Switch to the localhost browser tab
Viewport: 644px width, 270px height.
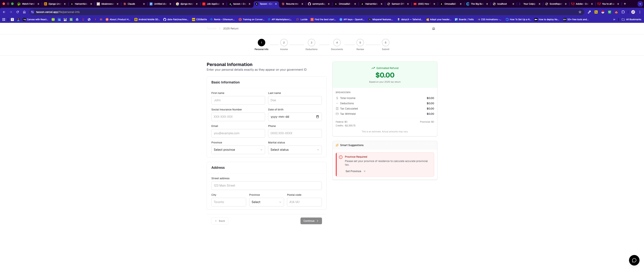click(502, 4)
